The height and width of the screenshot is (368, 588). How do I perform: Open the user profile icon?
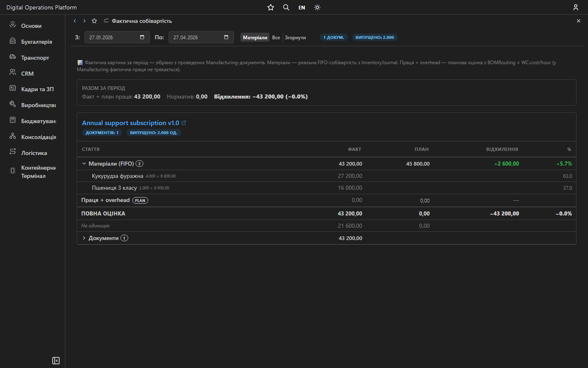pyautogui.click(x=576, y=7)
